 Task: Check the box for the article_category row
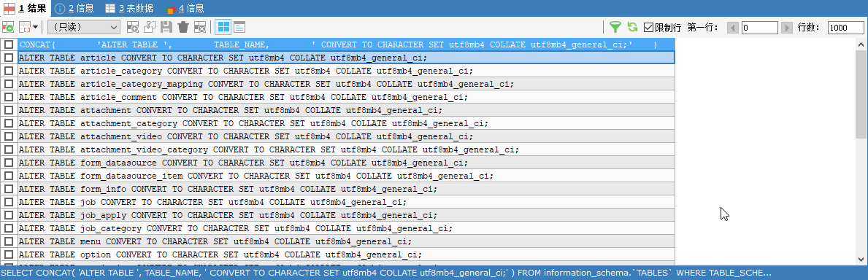[9, 71]
